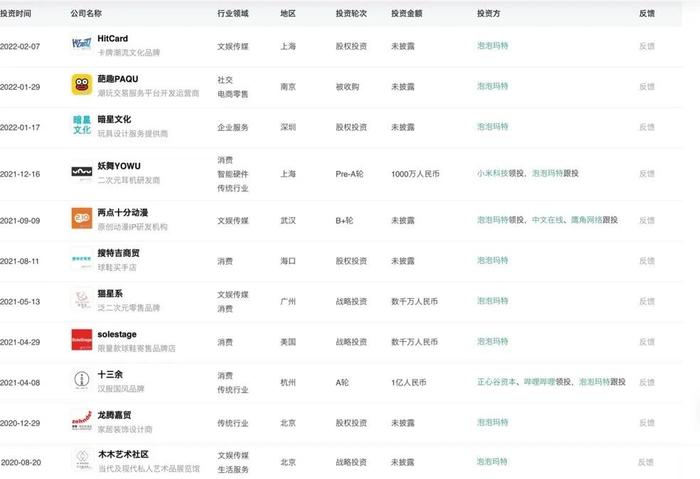Select the 海口 region cell
The width and height of the screenshot is (700, 479).
tap(288, 261)
